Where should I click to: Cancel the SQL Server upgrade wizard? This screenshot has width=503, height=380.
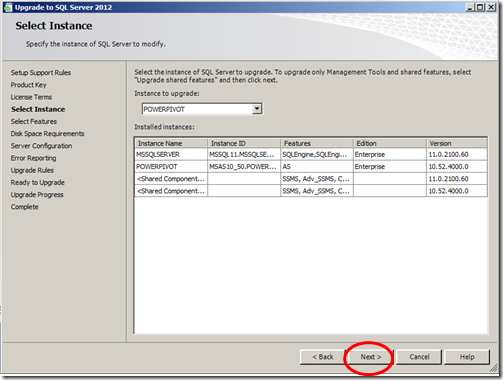click(x=419, y=357)
